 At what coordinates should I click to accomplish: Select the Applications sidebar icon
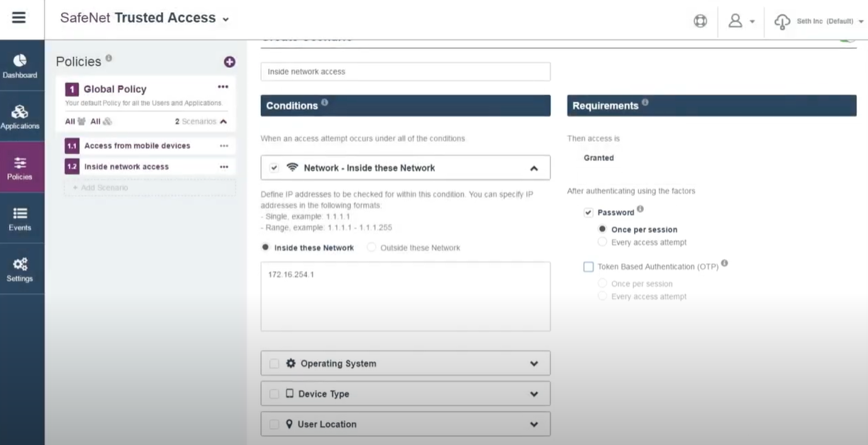[21, 115]
